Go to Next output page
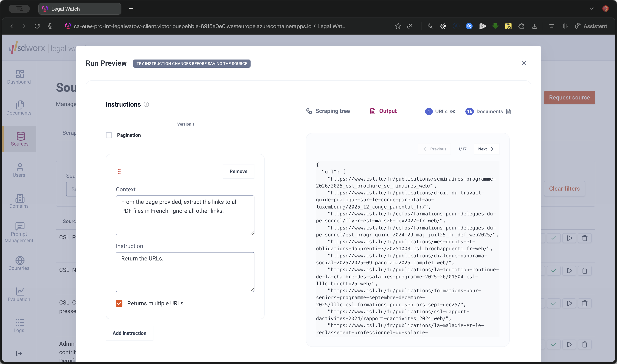617x364 pixels. pyautogui.click(x=486, y=149)
